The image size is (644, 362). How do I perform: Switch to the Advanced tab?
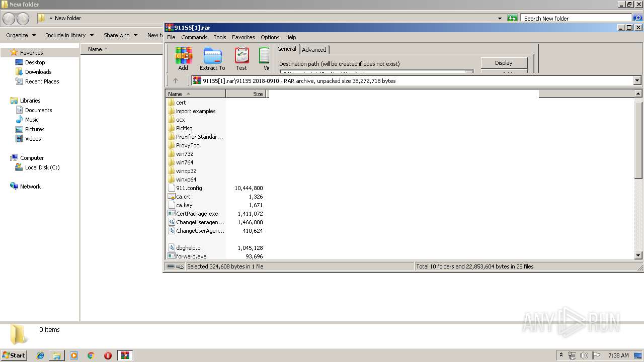pyautogui.click(x=314, y=50)
